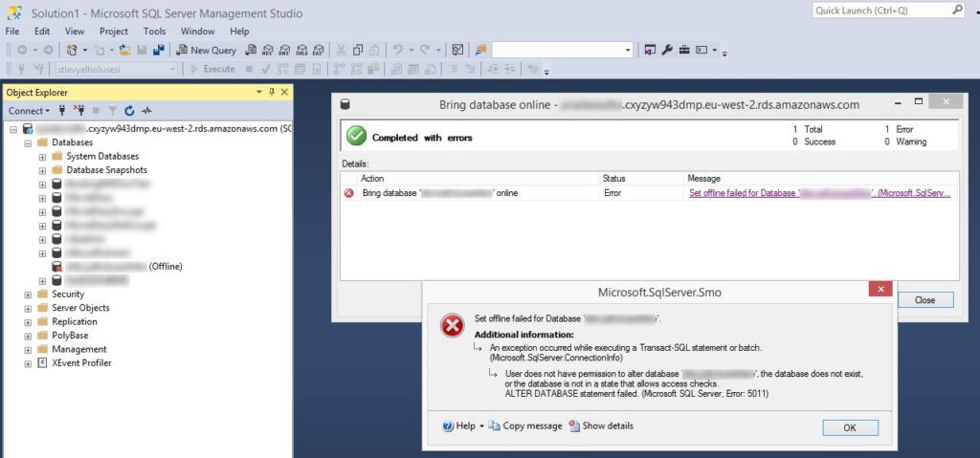
Task: Open the Project menu
Action: (114, 32)
